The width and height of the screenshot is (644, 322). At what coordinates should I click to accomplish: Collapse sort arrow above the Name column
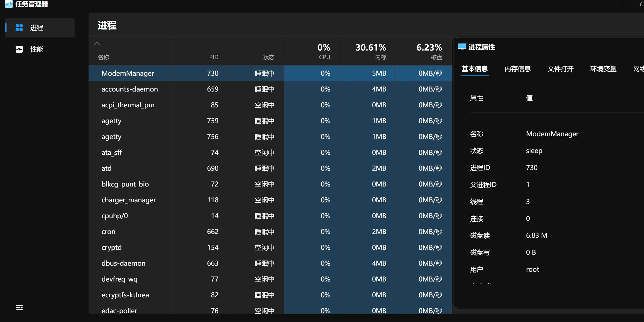tap(97, 44)
